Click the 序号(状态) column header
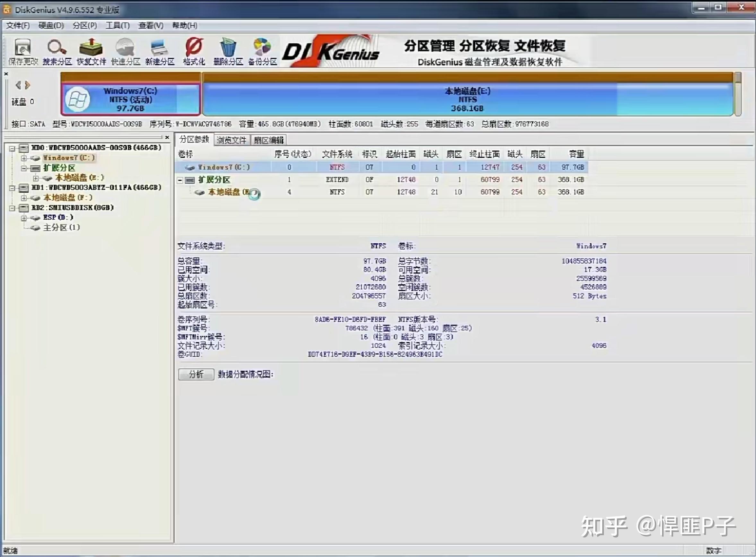 point(292,154)
